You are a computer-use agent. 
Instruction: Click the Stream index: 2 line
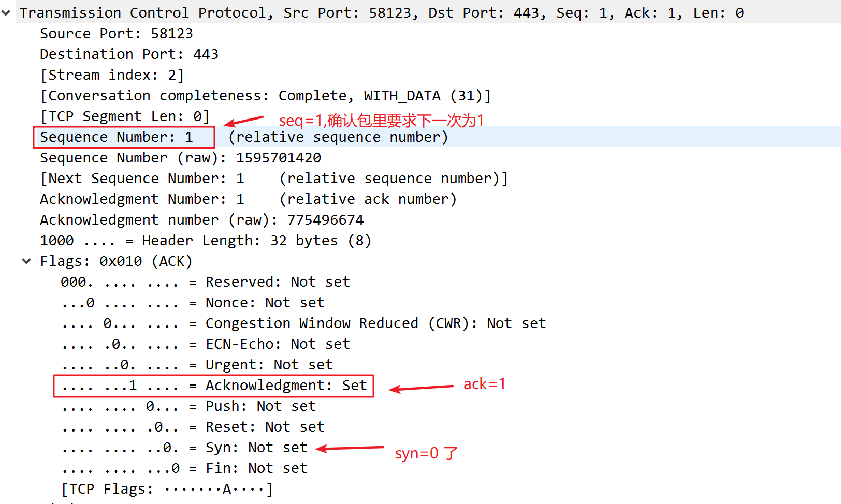tap(112, 75)
